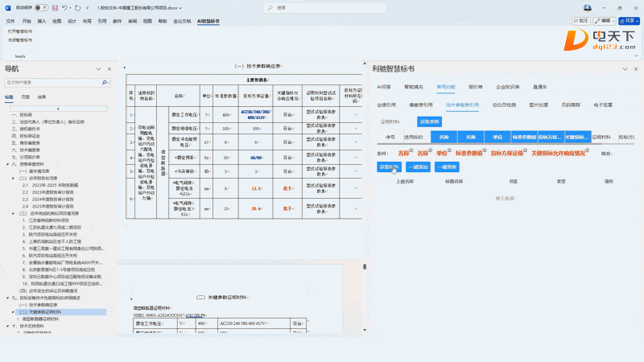Open the Undo history dropdown arrow

[x=70, y=8]
